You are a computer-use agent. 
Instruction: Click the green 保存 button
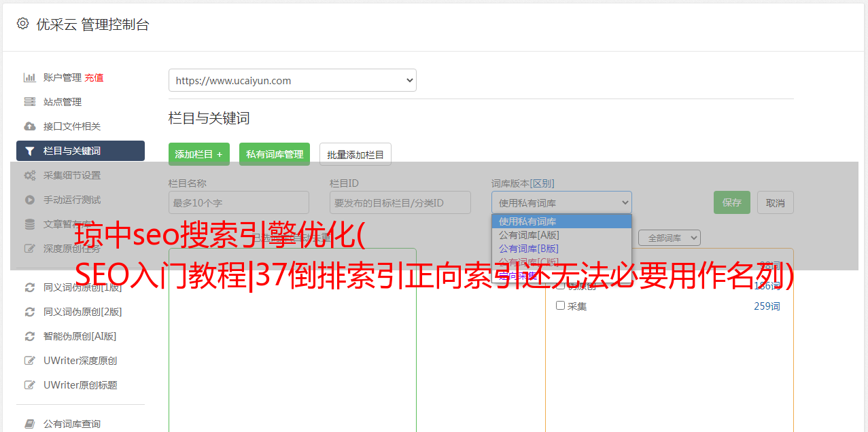(732, 202)
